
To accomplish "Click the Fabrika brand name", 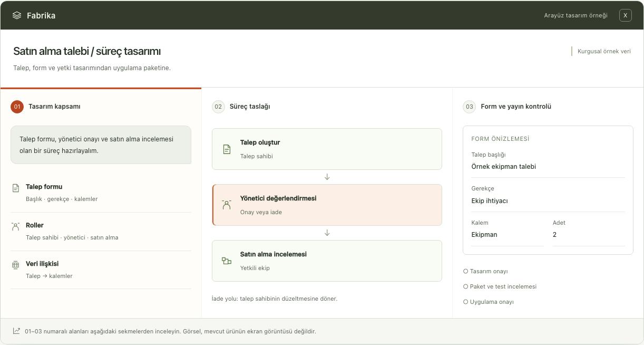I will click(41, 16).
